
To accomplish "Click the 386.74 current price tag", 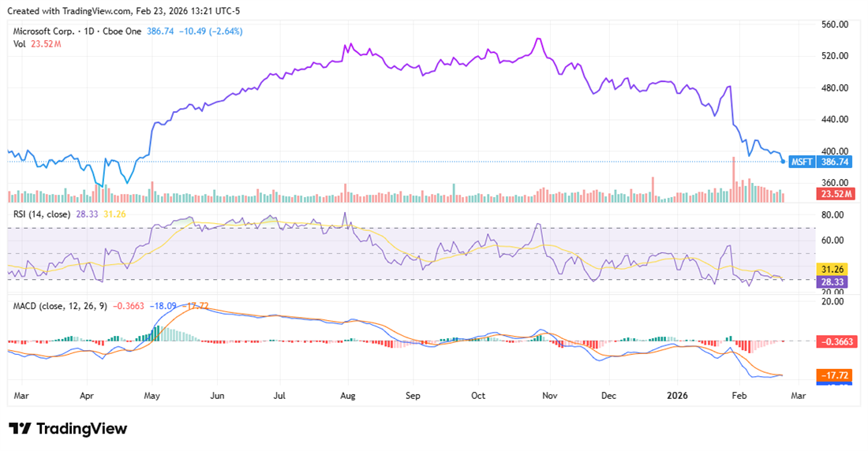I will (x=834, y=162).
